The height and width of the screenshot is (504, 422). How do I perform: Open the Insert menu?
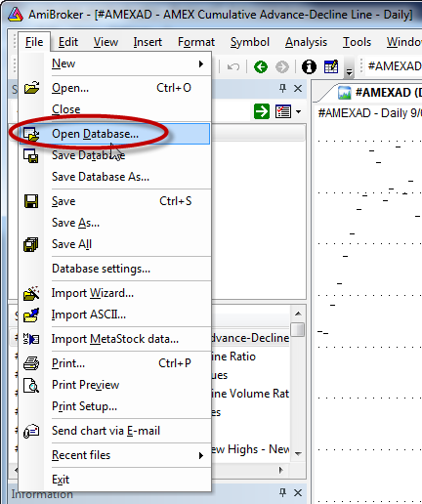[148, 42]
